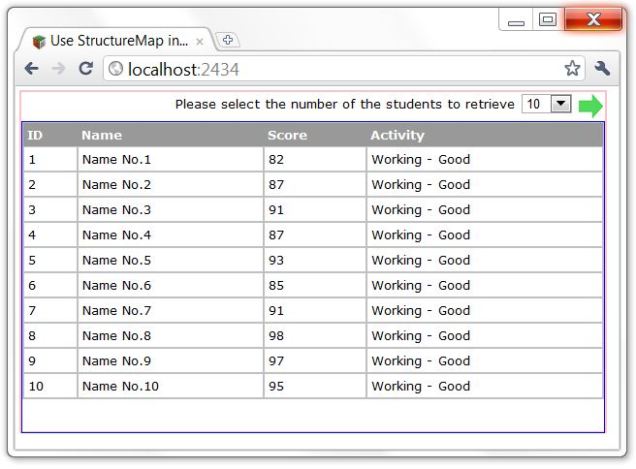
Task: Maximize the browser window
Action: [x=548, y=19]
